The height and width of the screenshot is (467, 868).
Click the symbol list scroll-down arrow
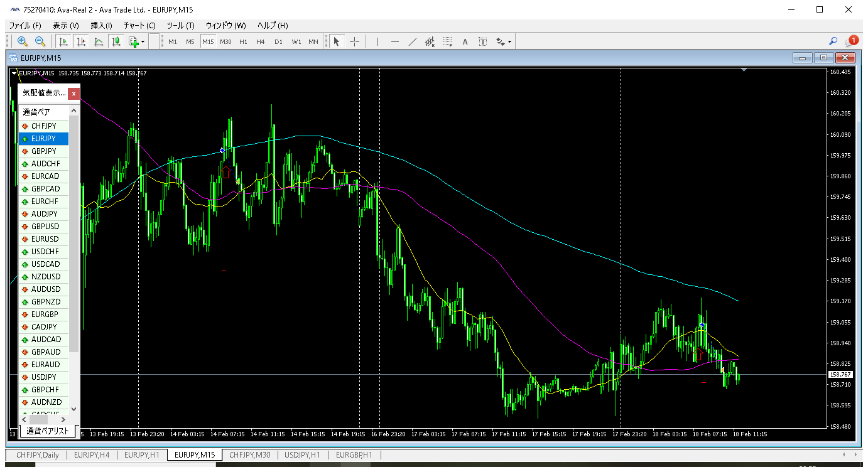coord(74,409)
